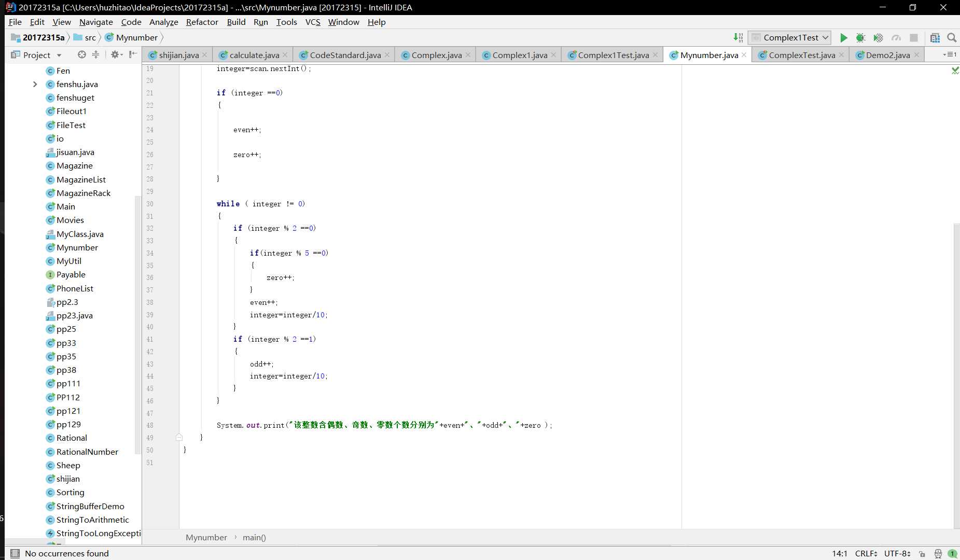This screenshot has width=960, height=560.
Task: Click Scroll from Source target icon
Action: [81, 54]
